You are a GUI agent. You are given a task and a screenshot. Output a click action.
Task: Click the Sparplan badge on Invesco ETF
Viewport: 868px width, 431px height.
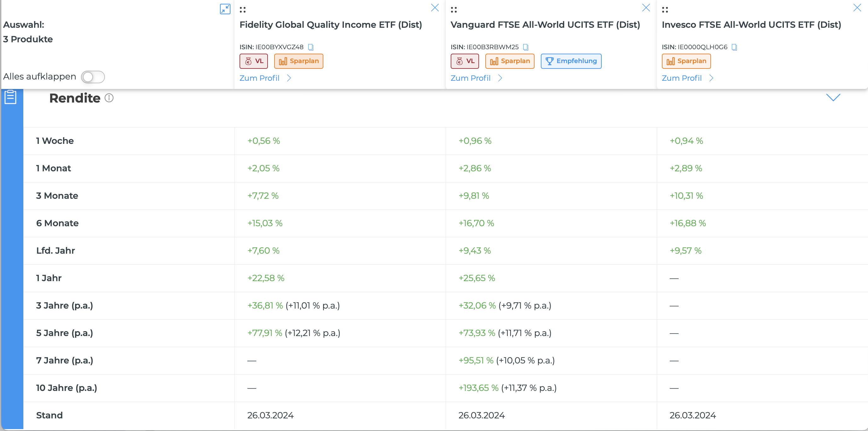click(686, 61)
